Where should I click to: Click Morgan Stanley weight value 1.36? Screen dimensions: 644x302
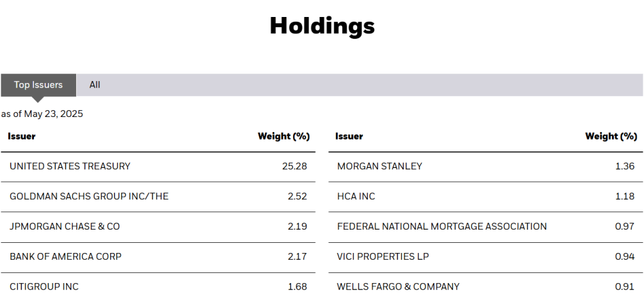(x=625, y=166)
